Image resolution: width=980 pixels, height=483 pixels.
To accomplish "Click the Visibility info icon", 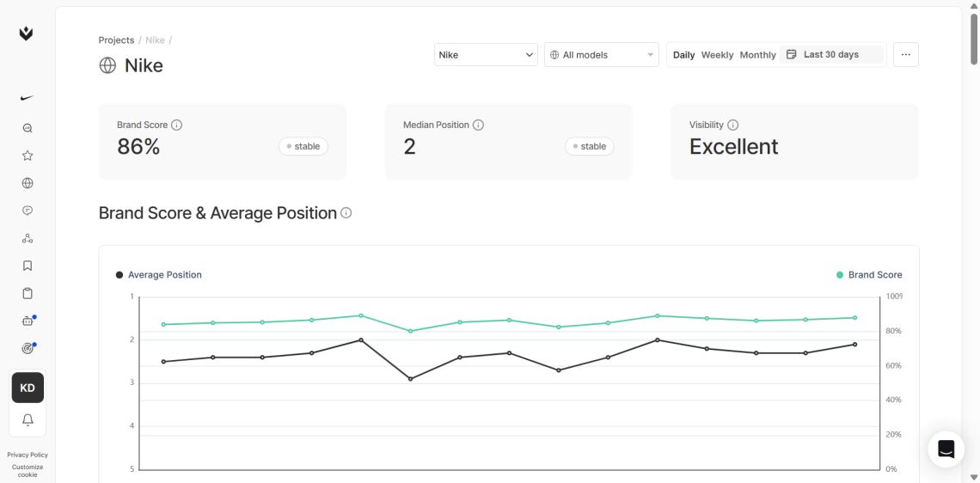I will pyautogui.click(x=733, y=125).
